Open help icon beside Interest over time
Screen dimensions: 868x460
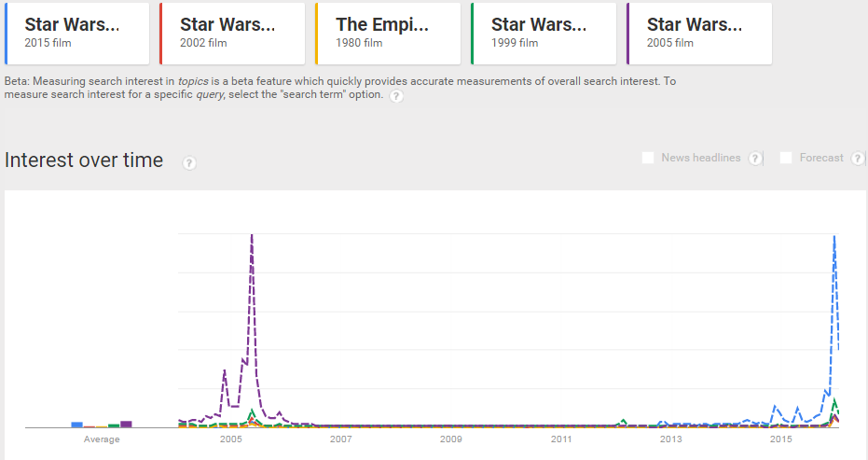click(189, 163)
